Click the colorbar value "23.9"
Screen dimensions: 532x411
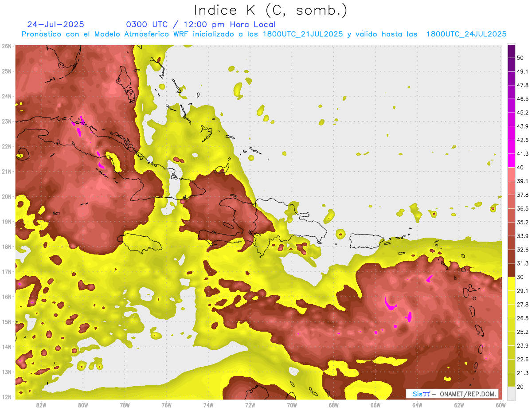point(523,345)
